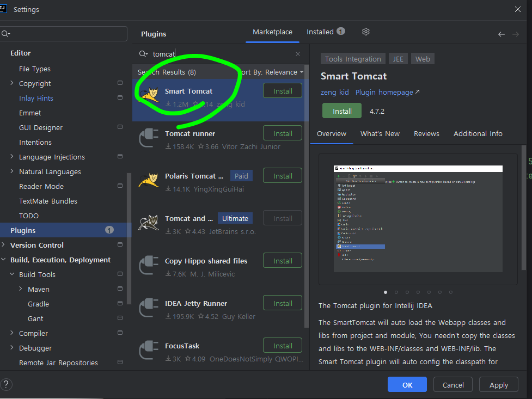The width and height of the screenshot is (532, 399).
Task: Click the IDEA Jetty Runner plug icon
Action: (x=149, y=308)
